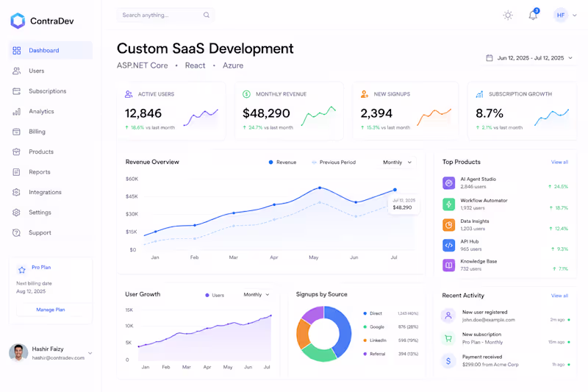Click New Signups person-plus icon
The height and width of the screenshot is (392, 588).
[x=364, y=94]
